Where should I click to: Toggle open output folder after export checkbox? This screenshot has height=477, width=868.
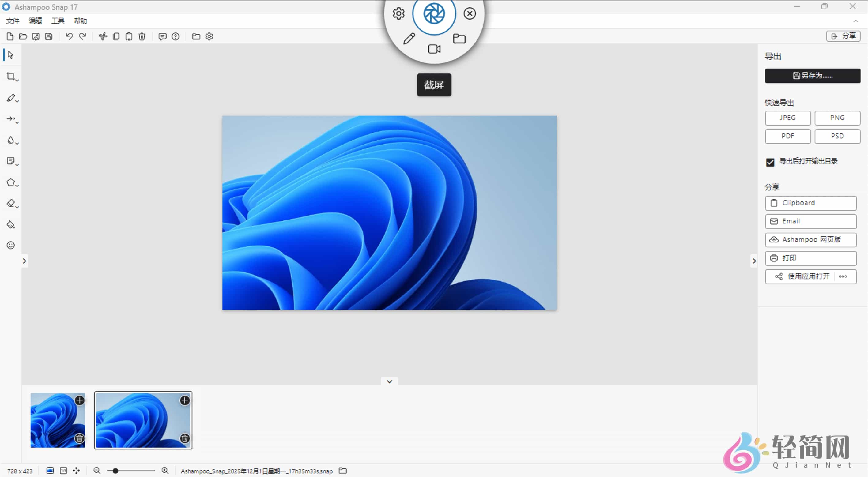[x=770, y=162]
